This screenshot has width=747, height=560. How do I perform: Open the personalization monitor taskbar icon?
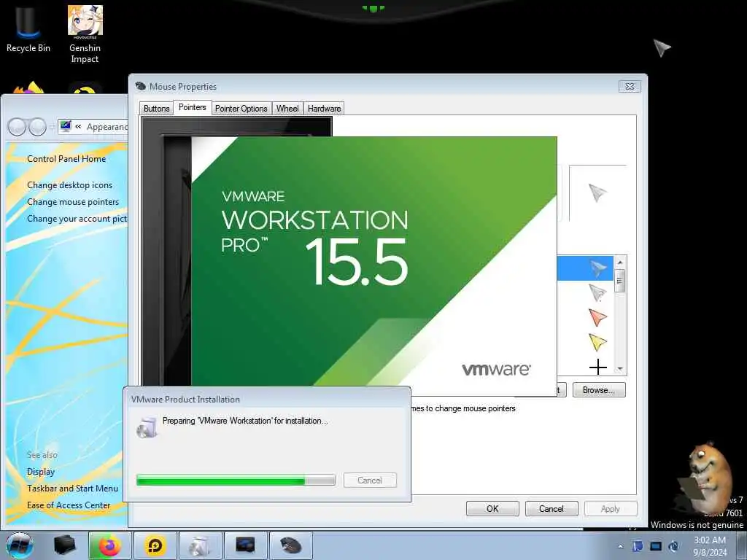coord(245,545)
